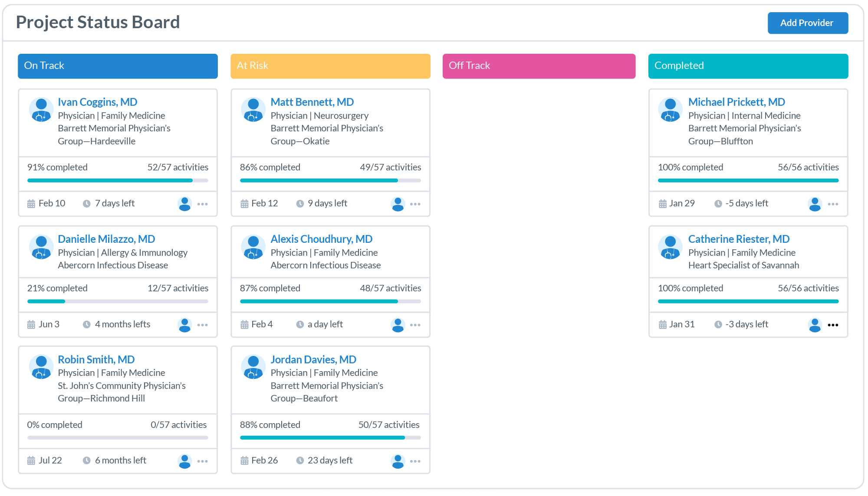Click calendar icon beside Jan 29
868x496 pixels.
tap(662, 204)
